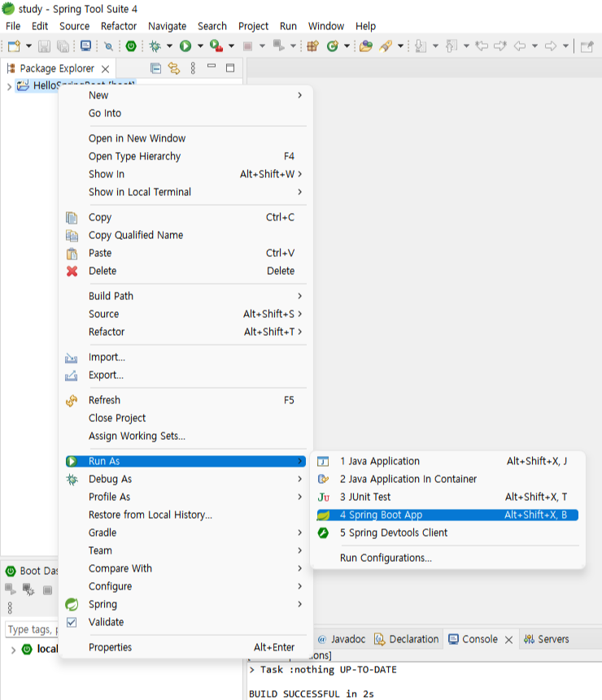Viewport: 602px width, 700px height.
Task: Open Properties from context menu
Action: pos(185,647)
